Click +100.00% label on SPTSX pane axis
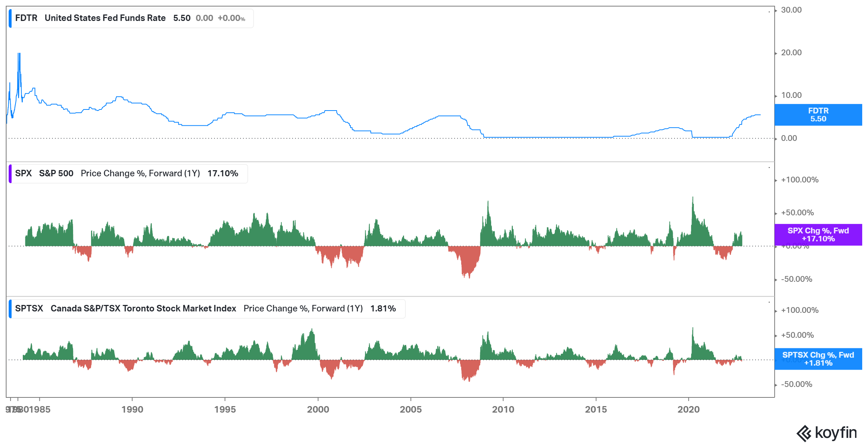Image resolution: width=868 pixels, height=448 pixels. click(x=799, y=310)
